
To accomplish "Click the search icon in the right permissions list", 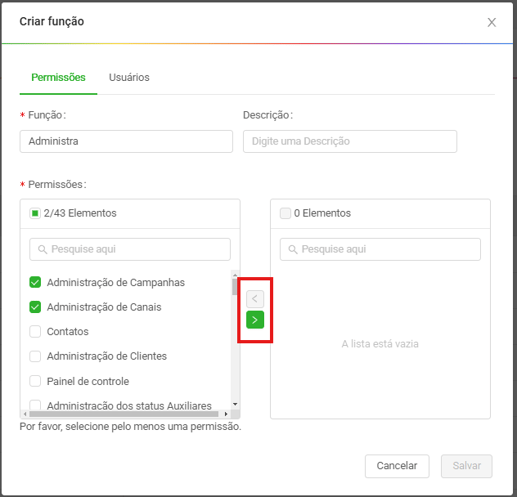I will pos(293,249).
